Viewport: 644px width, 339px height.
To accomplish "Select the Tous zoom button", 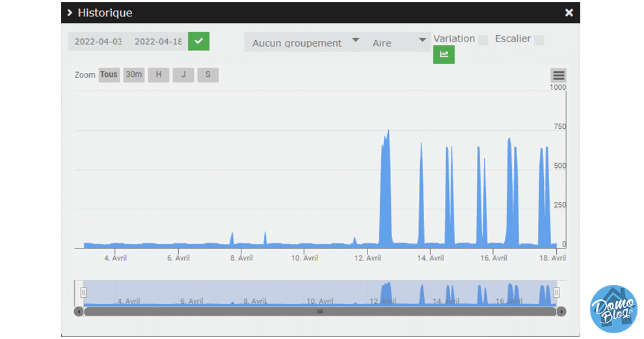I will coord(109,75).
